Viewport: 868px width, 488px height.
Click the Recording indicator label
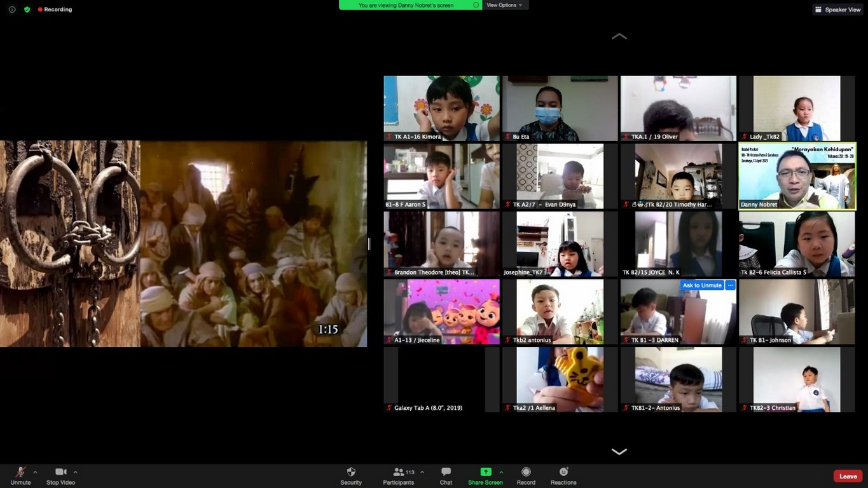[55, 10]
